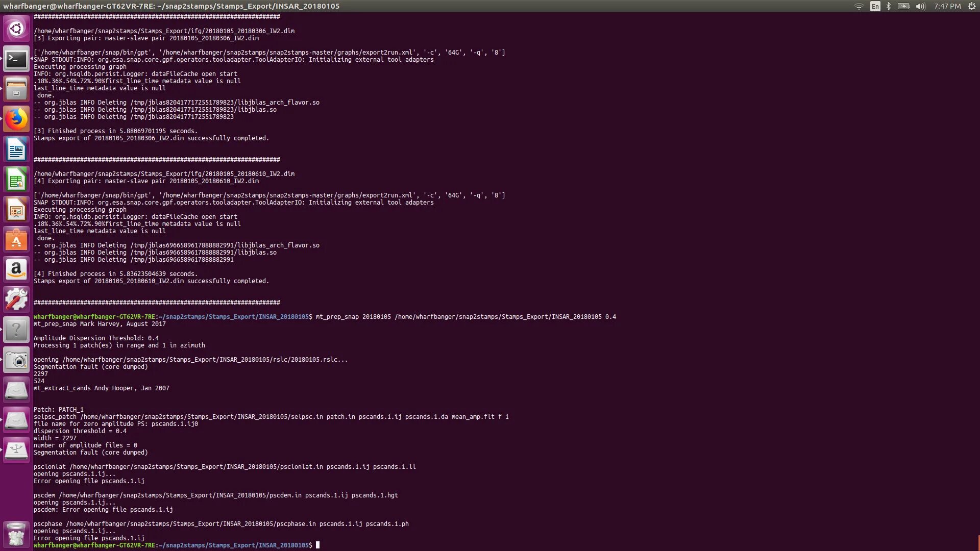The image size is (980, 551).
Task: Open LibreOffice Calc spreadsheet
Action: 16,180
